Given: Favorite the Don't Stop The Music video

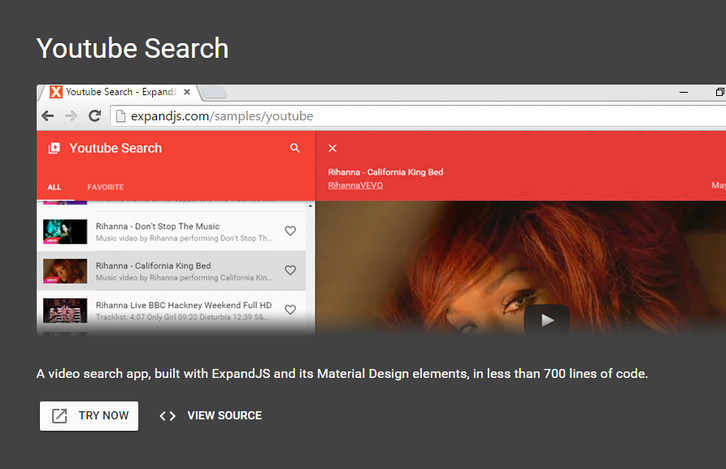Looking at the screenshot, I should click(290, 231).
